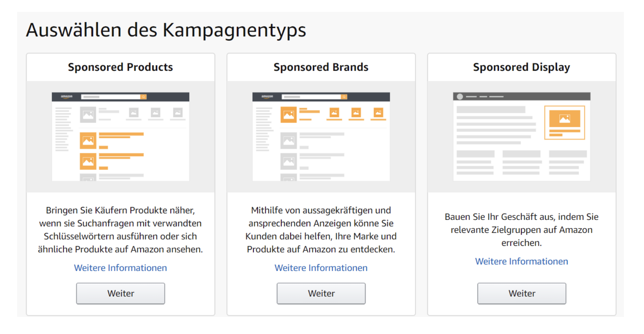644x334 pixels.
Task: Click the search icon in Sponsored Brands mockup
Action: 344,96
